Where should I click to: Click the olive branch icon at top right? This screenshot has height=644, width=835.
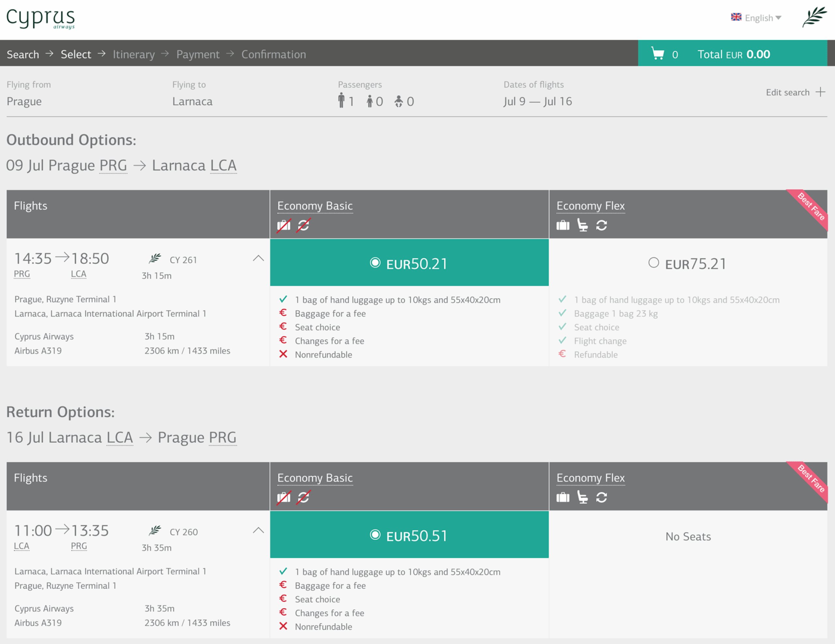click(814, 17)
